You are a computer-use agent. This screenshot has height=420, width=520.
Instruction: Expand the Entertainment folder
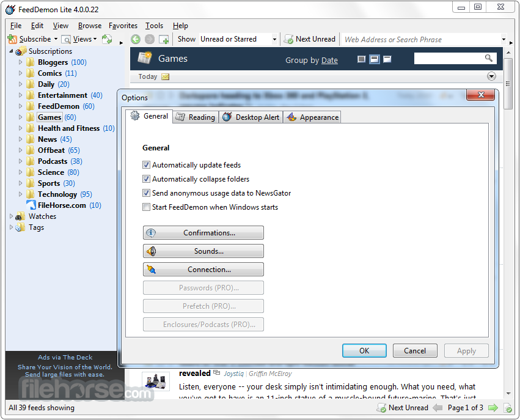[x=21, y=95]
